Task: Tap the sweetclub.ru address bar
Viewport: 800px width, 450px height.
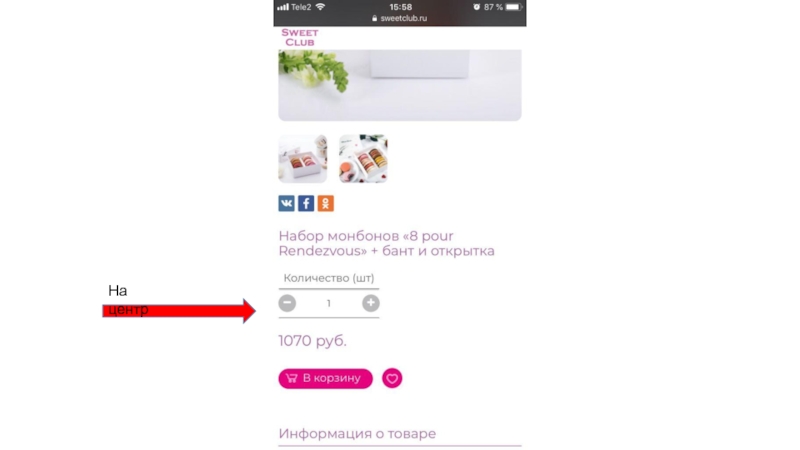Action: point(400,18)
